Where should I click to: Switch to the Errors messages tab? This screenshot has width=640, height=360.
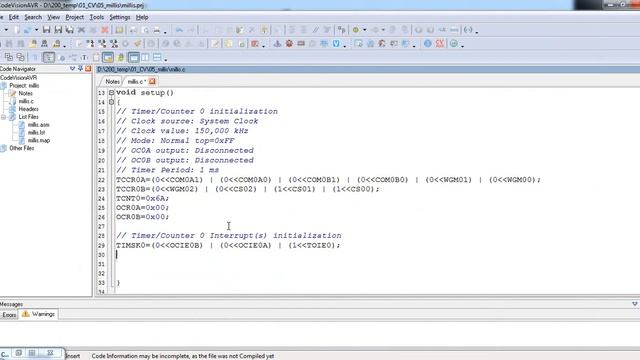pos(9,315)
